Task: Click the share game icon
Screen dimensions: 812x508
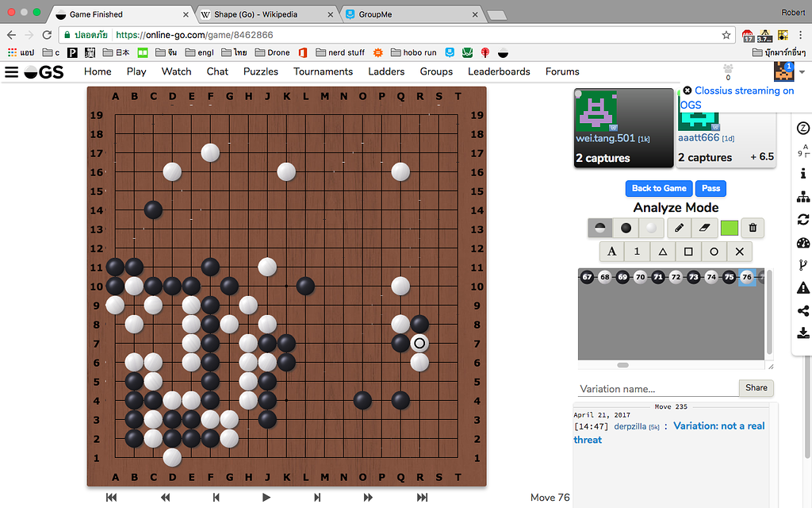Action: coord(803,310)
